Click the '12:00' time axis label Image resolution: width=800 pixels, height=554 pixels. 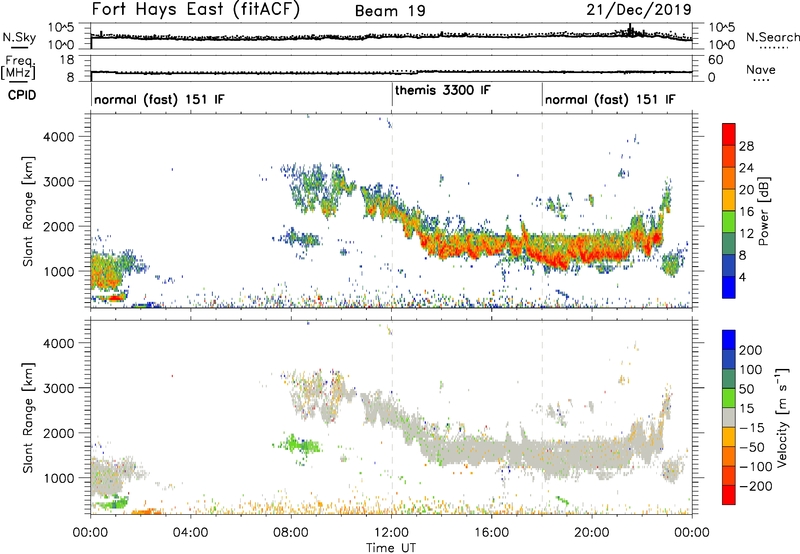tap(391, 533)
